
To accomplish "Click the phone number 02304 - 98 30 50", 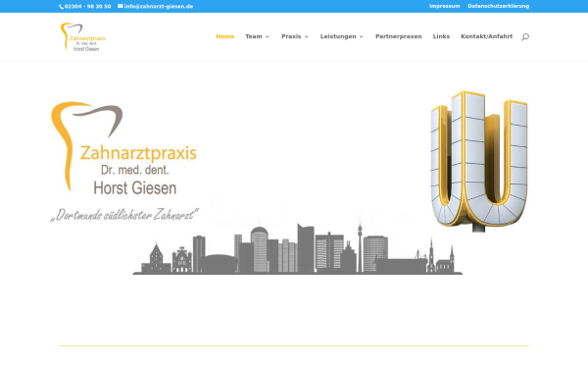I will (x=88, y=7).
